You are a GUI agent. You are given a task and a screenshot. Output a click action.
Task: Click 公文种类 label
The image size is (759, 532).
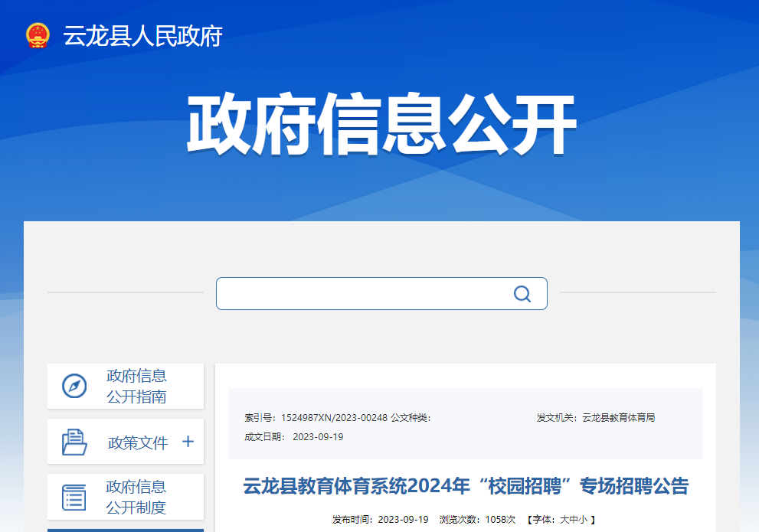click(411, 417)
